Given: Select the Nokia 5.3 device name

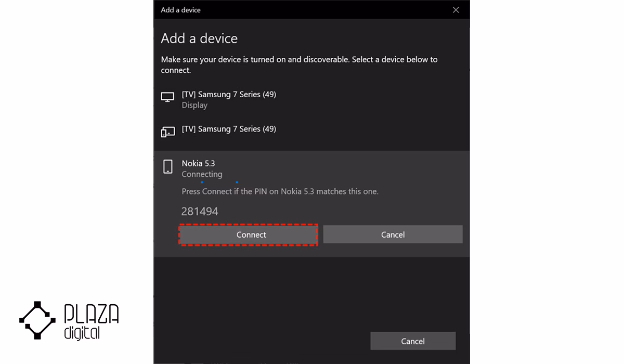Looking at the screenshot, I should point(198,163).
